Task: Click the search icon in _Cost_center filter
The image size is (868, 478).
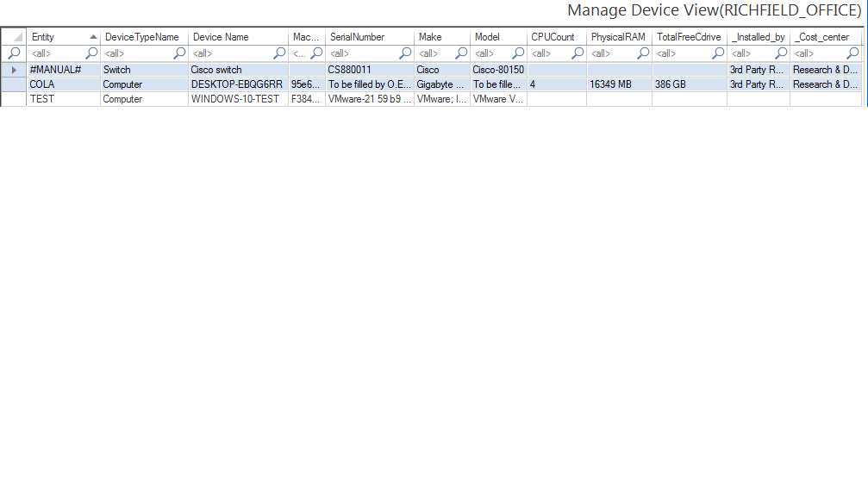Action: (852, 53)
